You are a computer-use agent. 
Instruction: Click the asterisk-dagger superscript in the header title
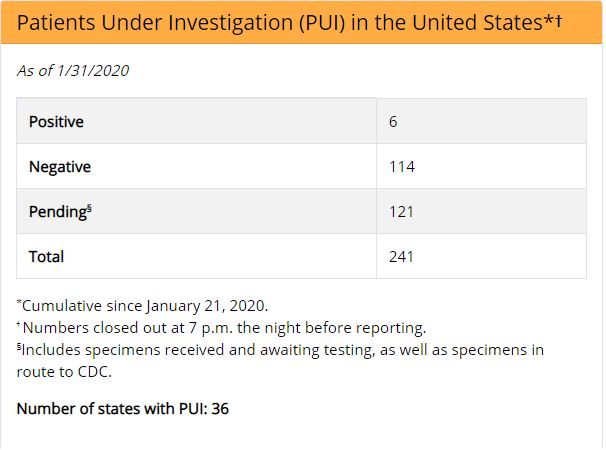[553, 20]
